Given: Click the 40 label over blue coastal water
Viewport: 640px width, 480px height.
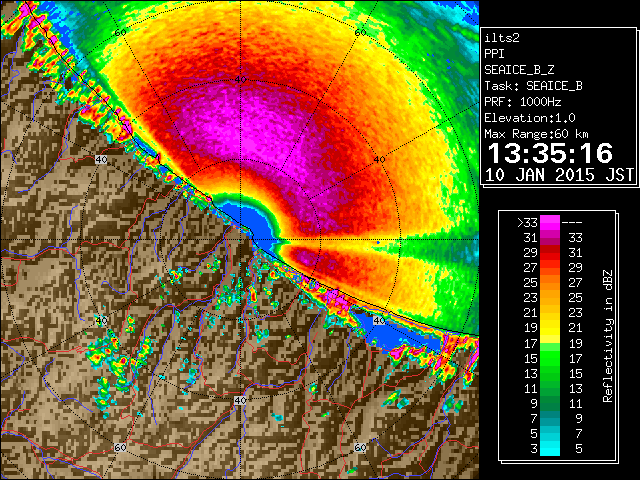Looking at the screenshot, I should [379, 320].
